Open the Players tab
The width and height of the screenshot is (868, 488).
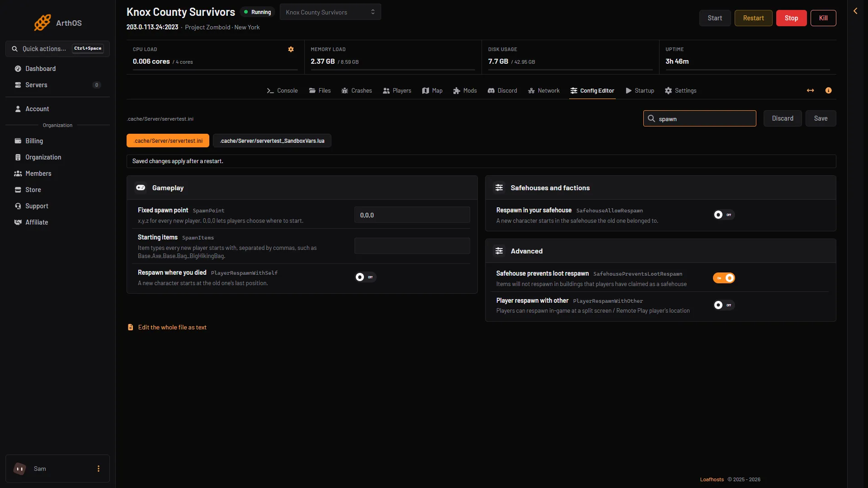point(397,90)
